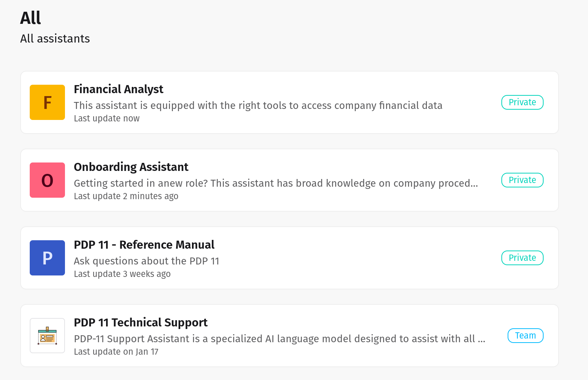Click the PDP 11 Technical Support badge icon
Screen dimensions: 588x380
47,336
